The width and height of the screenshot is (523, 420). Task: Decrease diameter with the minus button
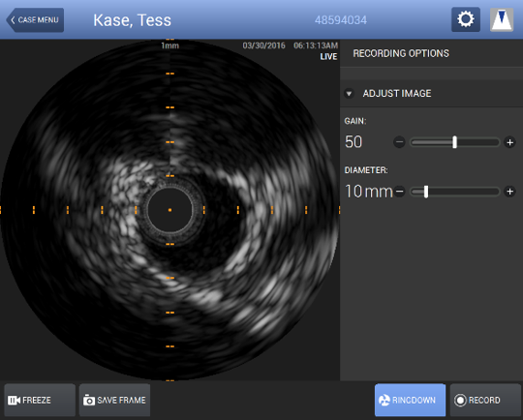pyautogui.click(x=399, y=192)
